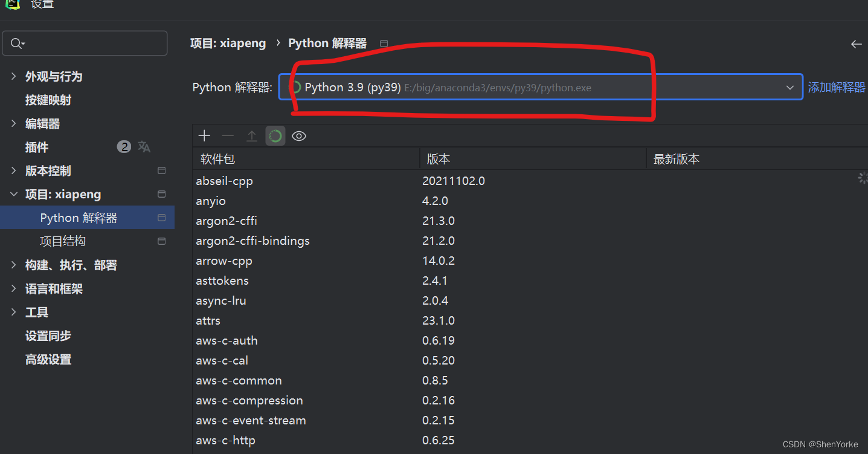Screen dimensions: 868x454
Task: Click the plugin update badge showing 2
Action: click(124, 147)
